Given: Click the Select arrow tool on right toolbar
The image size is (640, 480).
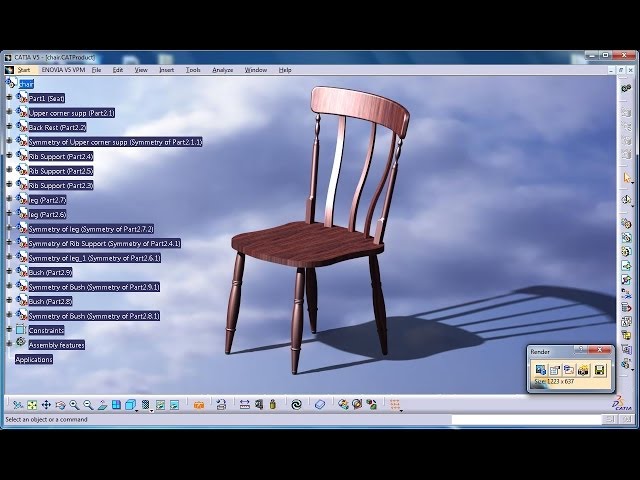Looking at the screenshot, I should click(627, 178).
